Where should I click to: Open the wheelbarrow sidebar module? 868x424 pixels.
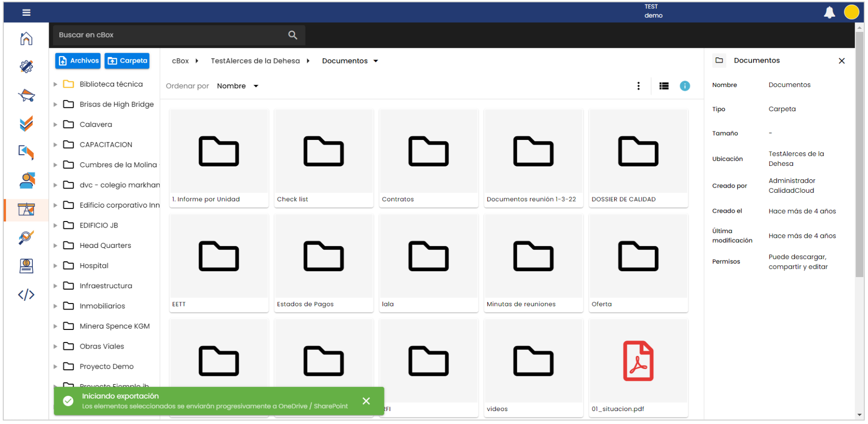(26, 95)
